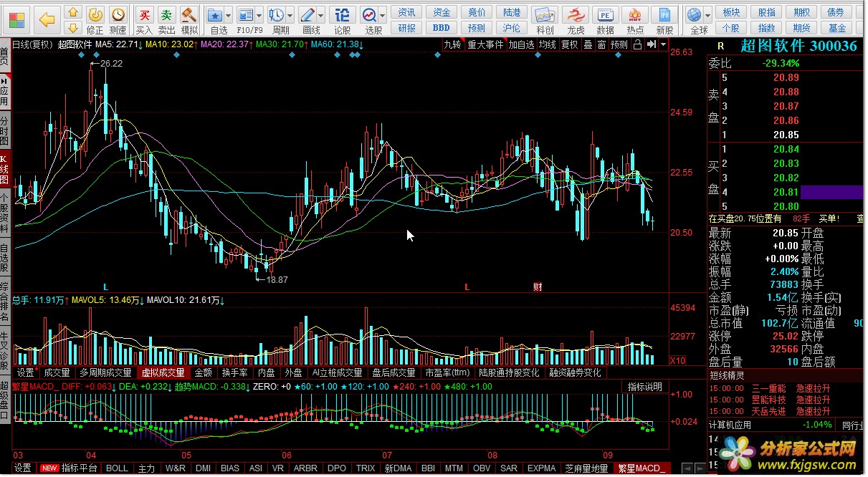Toggle the 复权 option above chart

click(x=569, y=44)
